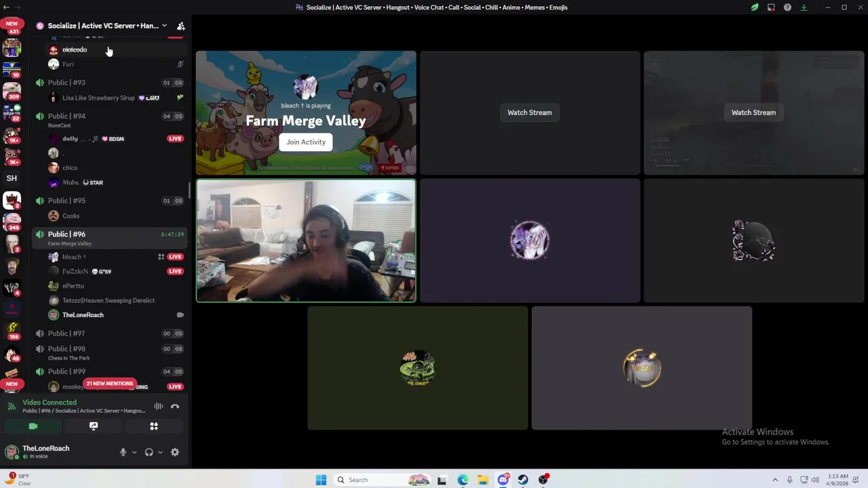The image size is (868, 488).
Task: Expand the microphone input options arrow
Action: coord(134,452)
